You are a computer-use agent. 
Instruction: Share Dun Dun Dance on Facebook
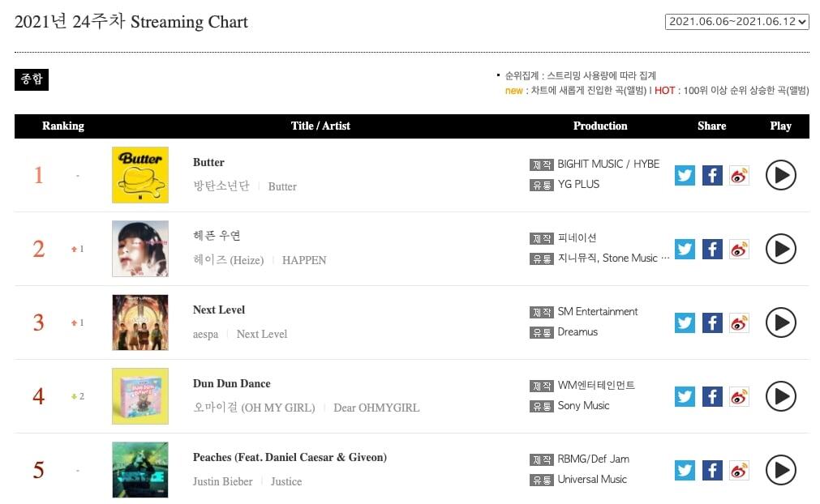[x=712, y=396]
